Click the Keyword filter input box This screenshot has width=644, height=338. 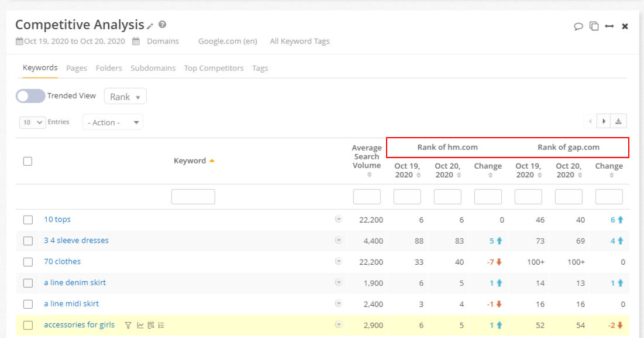(193, 197)
